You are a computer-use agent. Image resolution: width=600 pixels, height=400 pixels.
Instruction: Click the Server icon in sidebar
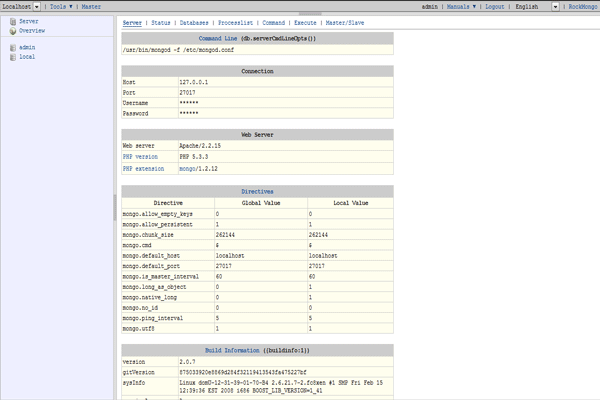tap(13, 21)
